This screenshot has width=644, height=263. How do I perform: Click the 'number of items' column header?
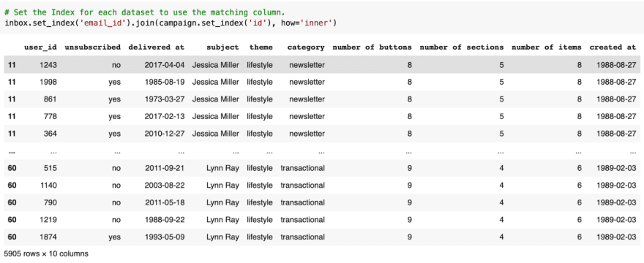pos(546,47)
